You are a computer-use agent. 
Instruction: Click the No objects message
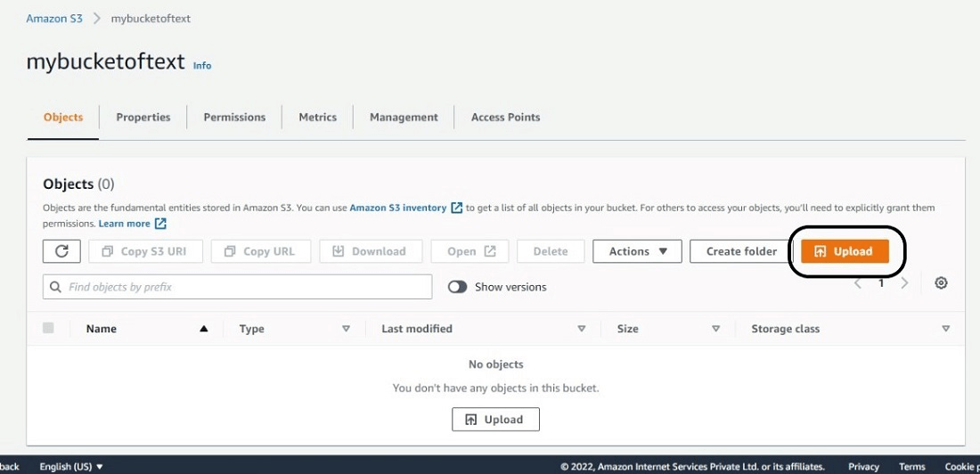pyautogui.click(x=495, y=364)
